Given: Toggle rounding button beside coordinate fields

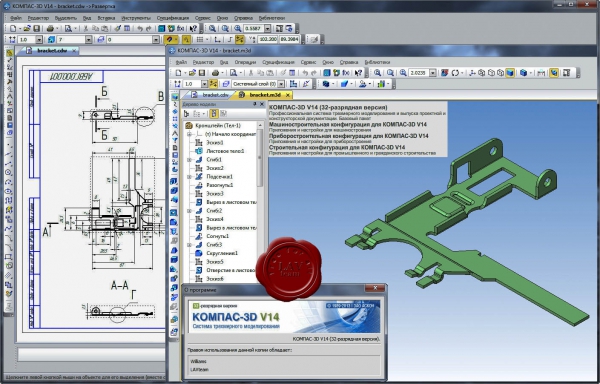Looking at the screenshot, I should point(240,39).
